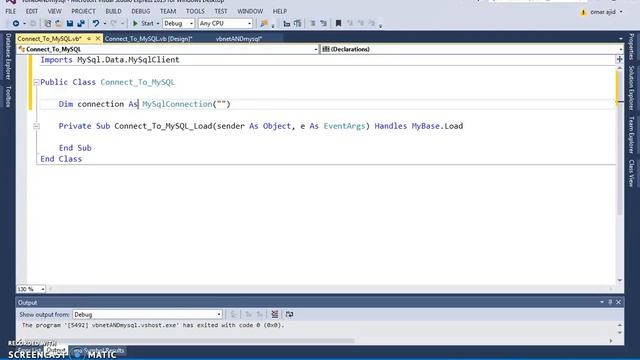
Task: Click the Imports MySql.Data.MySqlClient line
Action: (110, 60)
